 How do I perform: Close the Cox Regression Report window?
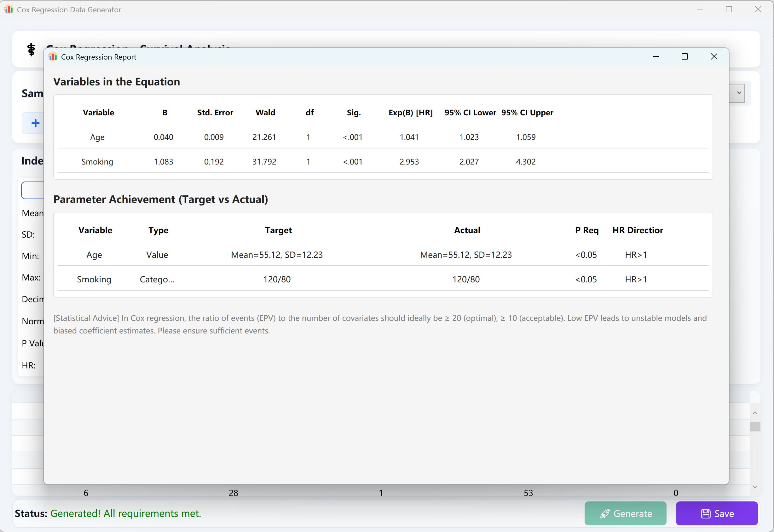pos(714,57)
